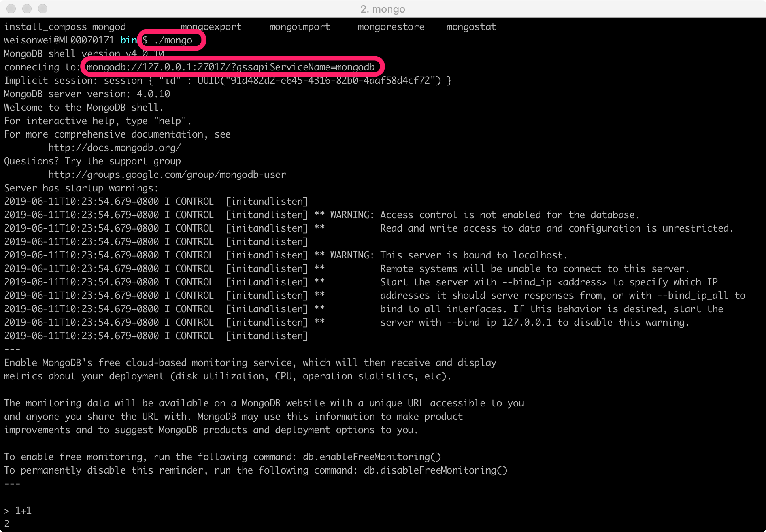766x532 pixels.
Task: Click the './mongo' command text
Action: (x=173, y=40)
